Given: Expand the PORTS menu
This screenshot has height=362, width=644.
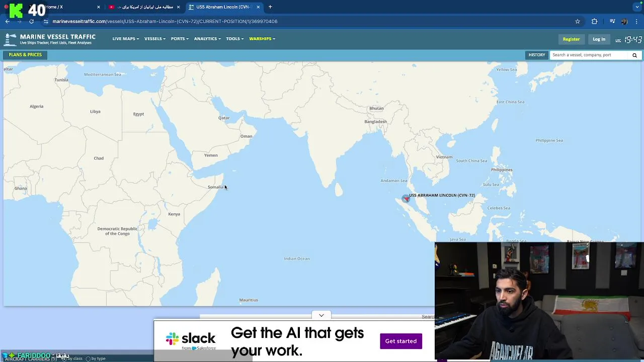Looking at the screenshot, I should [180, 39].
